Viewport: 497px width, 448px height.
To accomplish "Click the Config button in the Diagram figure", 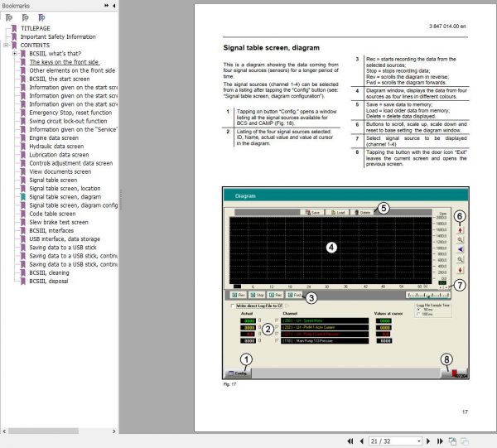I will 238,373.
